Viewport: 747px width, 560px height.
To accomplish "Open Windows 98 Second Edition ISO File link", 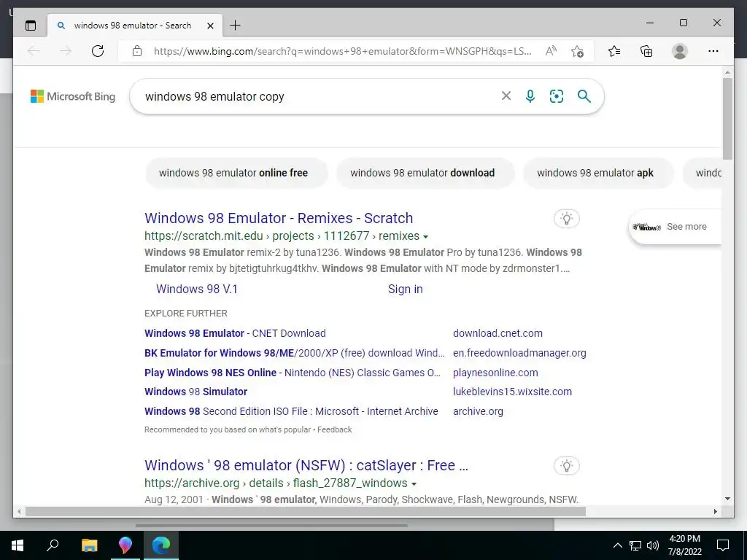I will 291,411.
